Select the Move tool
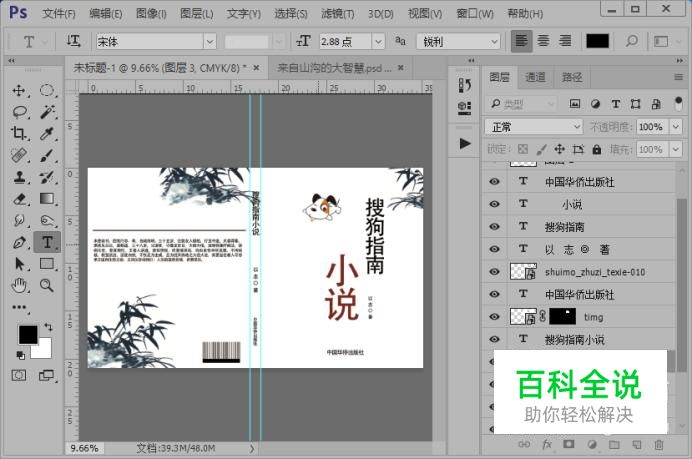Viewport: 692px width, 459px height. pyautogui.click(x=19, y=90)
